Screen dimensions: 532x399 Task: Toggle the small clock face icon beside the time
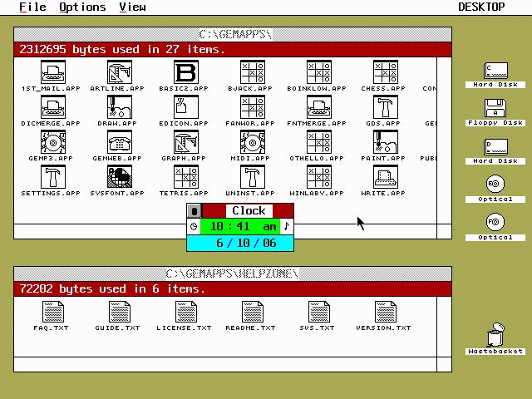coord(194,226)
